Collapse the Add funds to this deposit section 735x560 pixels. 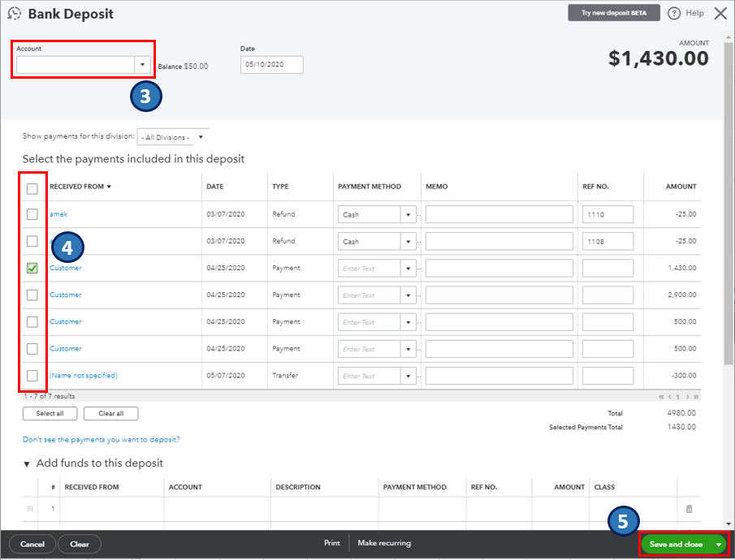point(26,463)
